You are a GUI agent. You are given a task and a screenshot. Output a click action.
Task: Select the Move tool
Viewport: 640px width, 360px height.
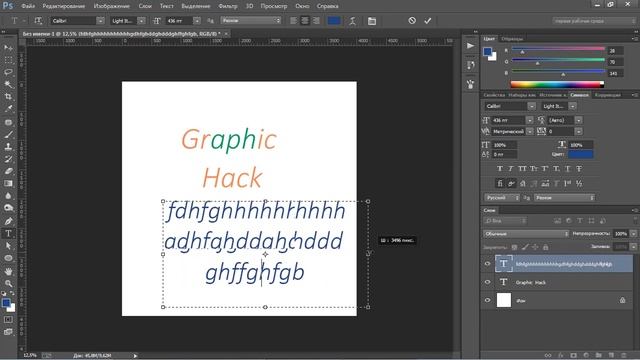pyautogui.click(x=8, y=48)
